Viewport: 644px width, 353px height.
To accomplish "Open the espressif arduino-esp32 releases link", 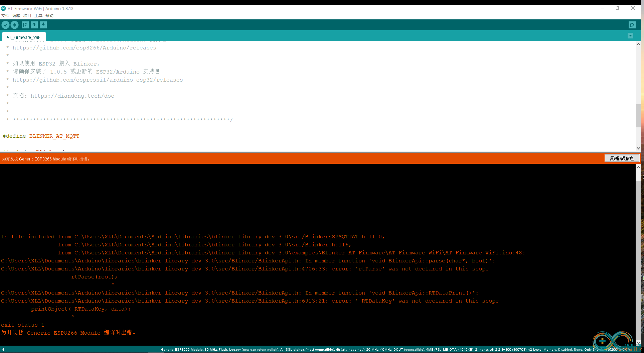I will (98, 80).
